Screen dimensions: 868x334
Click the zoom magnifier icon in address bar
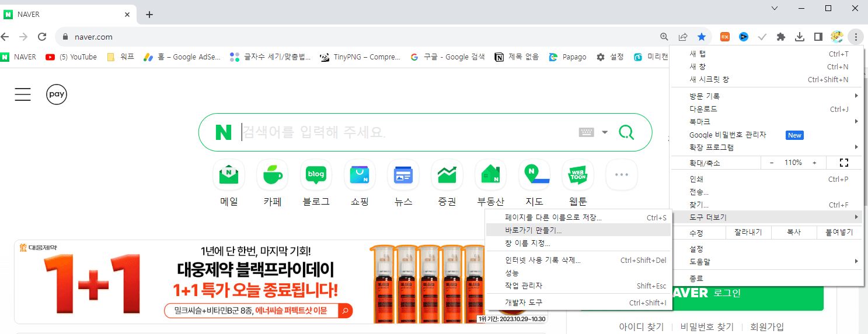[x=664, y=37]
